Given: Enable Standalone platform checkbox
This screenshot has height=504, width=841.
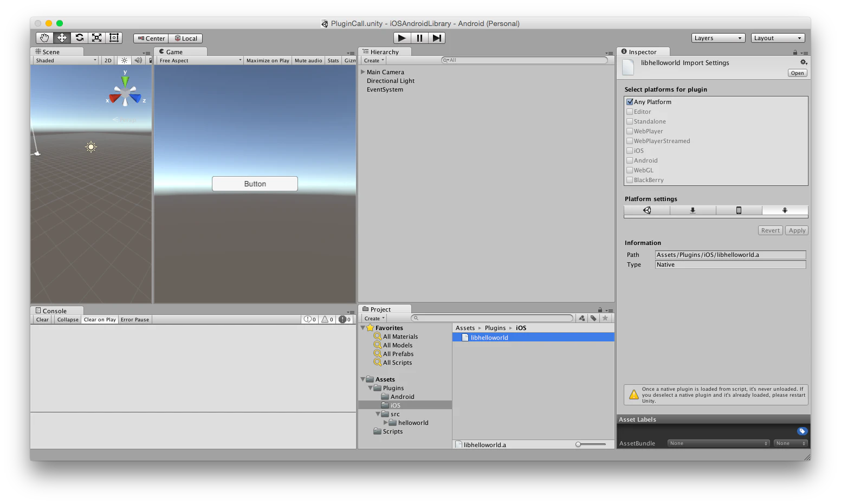Looking at the screenshot, I should 630,121.
